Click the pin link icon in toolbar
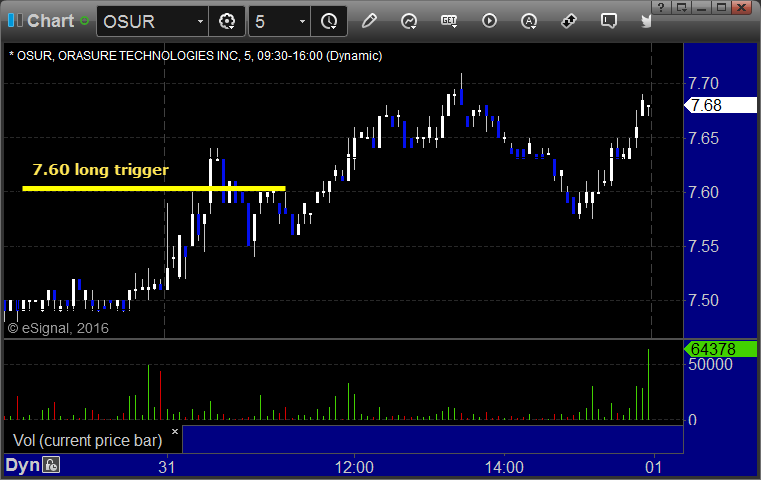The height and width of the screenshot is (480, 761). [569, 21]
